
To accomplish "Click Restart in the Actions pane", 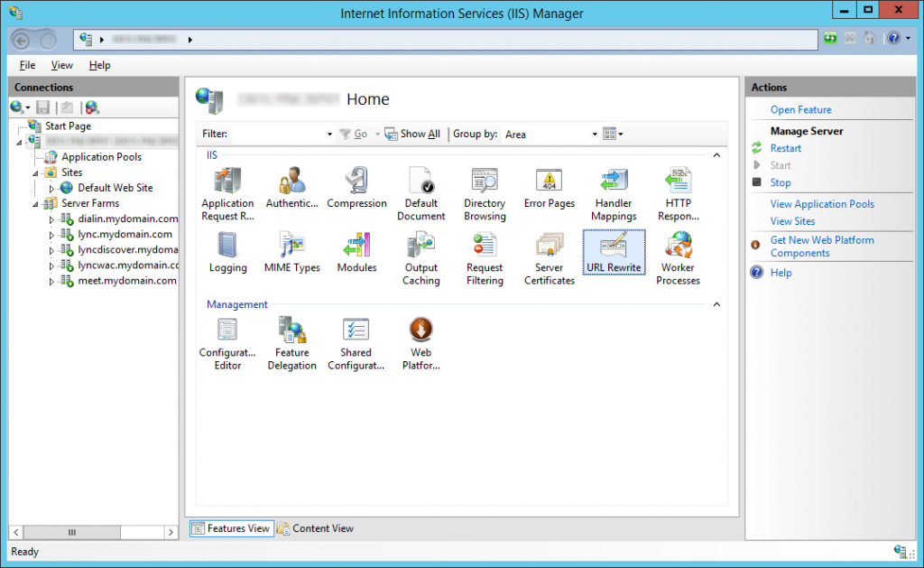I will [x=785, y=148].
